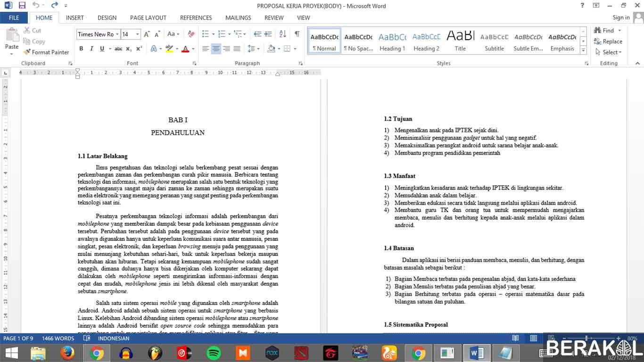The height and width of the screenshot is (362, 644).
Task: Open the FILE tab
Action: tap(14, 18)
